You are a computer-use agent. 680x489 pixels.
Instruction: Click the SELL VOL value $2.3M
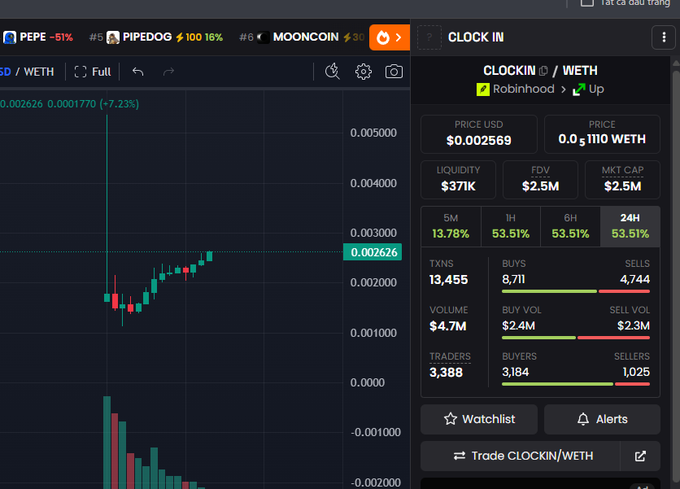634,326
